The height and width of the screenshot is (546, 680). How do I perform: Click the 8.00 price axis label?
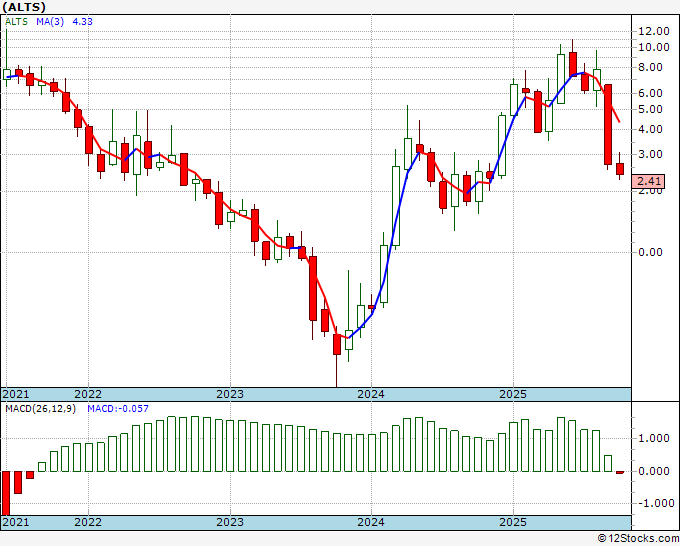click(x=651, y=67)
